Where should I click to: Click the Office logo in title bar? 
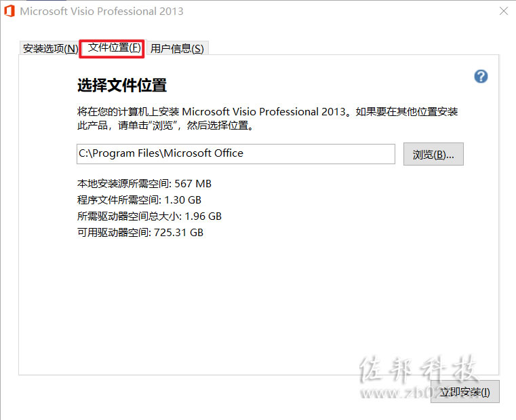click(9, 11)
